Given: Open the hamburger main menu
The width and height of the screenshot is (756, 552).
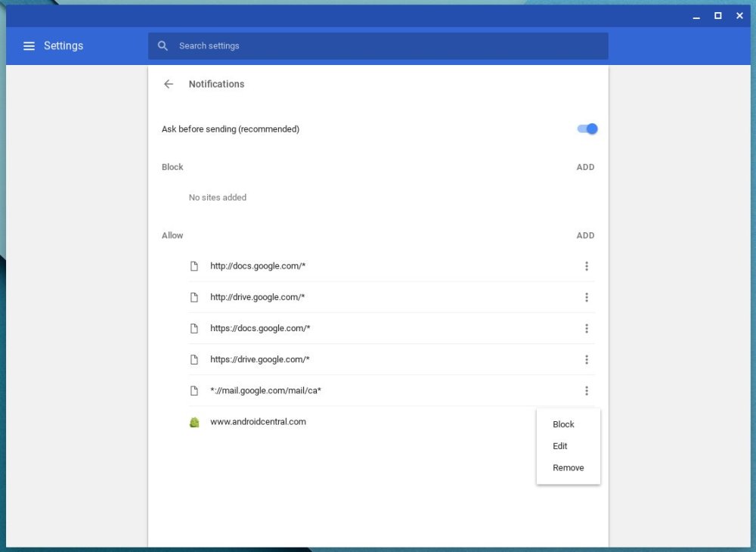Looking at the screenshot, I should point(29,46).
